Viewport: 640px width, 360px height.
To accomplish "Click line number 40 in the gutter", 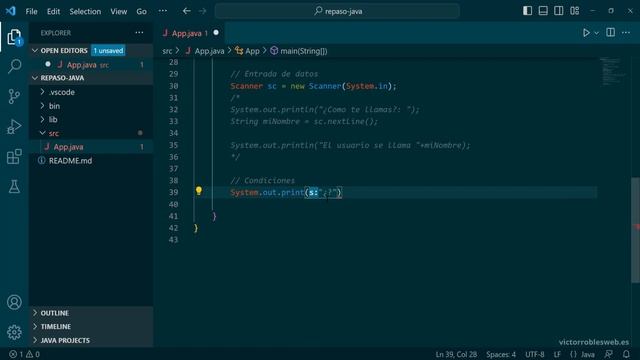I will (173, 204).
